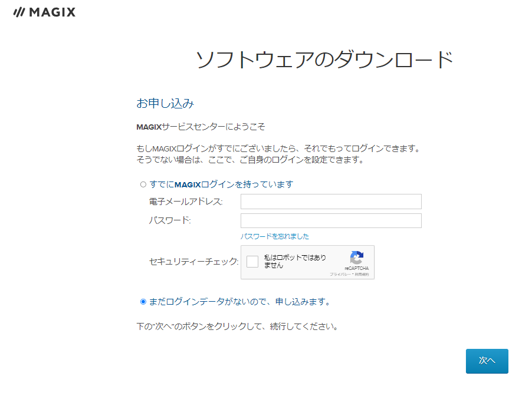532x396 pixels.
Task: Select the 'すでにMAGIXログインを持っています' radio button
Action: [143, 184]
